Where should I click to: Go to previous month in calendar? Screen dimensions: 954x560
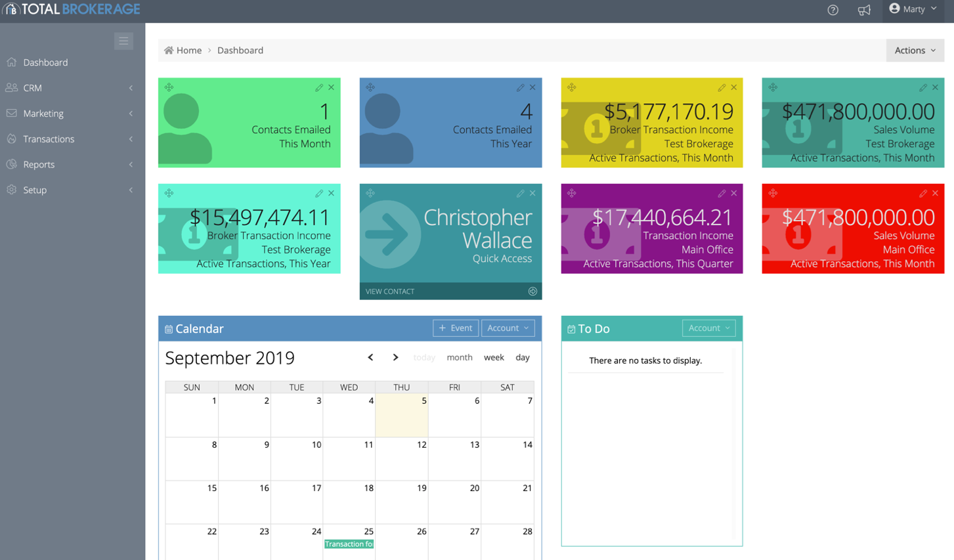coord(370,358)
